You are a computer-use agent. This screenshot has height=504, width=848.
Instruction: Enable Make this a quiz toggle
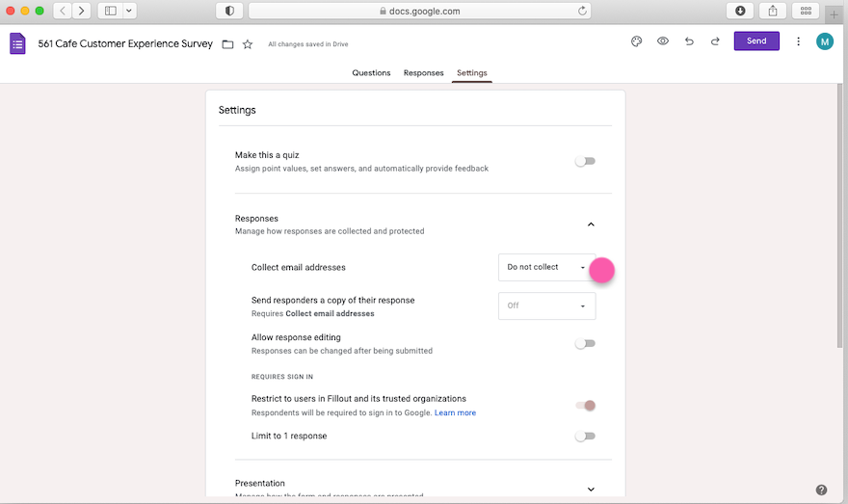(x=585, y=161)
